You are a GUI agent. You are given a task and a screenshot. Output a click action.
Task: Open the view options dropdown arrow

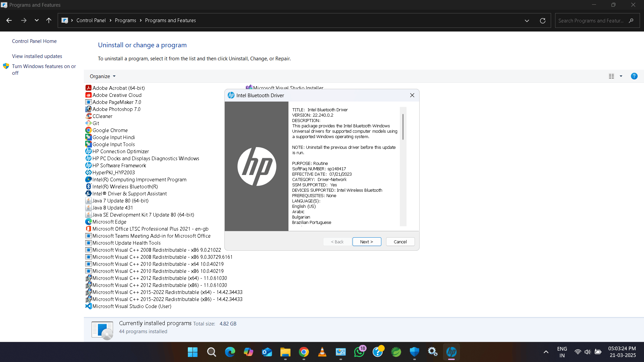(x=621, y=76)
